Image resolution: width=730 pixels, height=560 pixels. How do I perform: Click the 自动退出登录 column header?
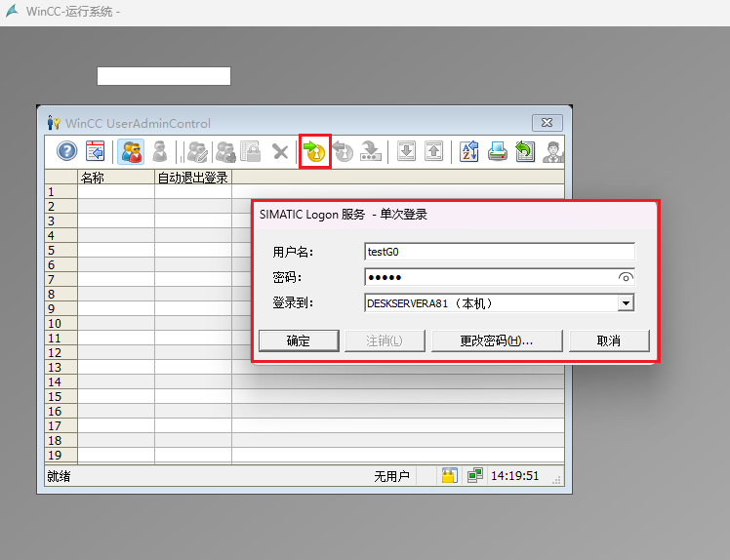click(x=192, y=178)
